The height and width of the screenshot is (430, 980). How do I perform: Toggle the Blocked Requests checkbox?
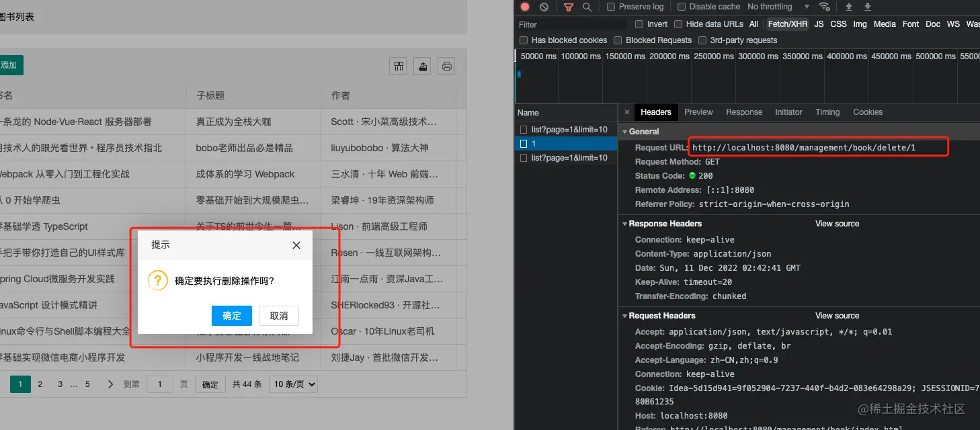(x=618, y=40)
